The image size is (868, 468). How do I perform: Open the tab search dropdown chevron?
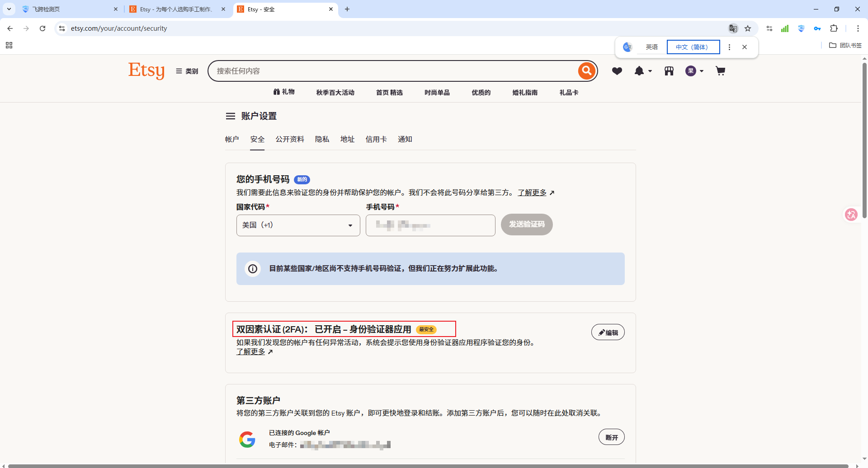click(x=9, y=9)
